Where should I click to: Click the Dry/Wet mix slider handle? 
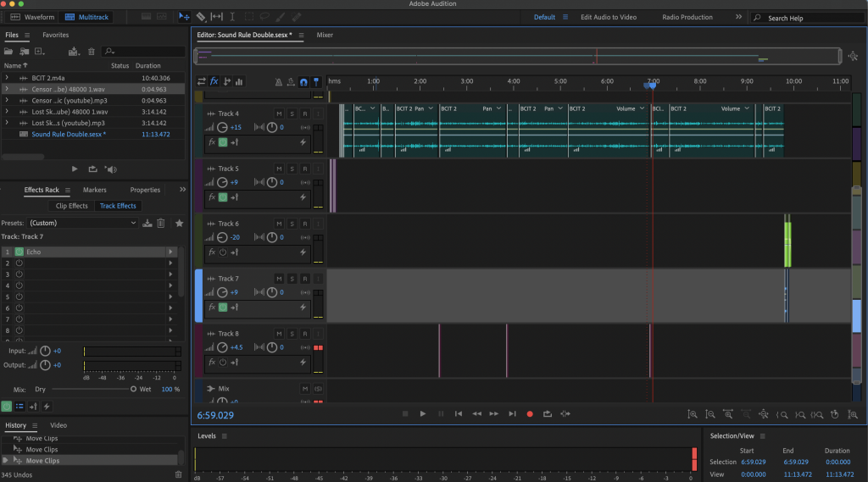point(133,389)
